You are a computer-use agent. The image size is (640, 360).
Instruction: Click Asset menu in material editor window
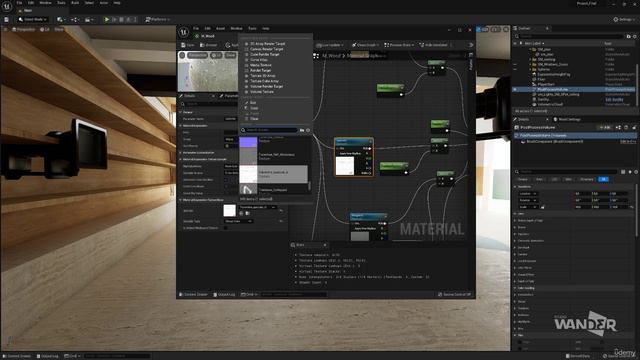pyautogui.click(x=220, y=29)
